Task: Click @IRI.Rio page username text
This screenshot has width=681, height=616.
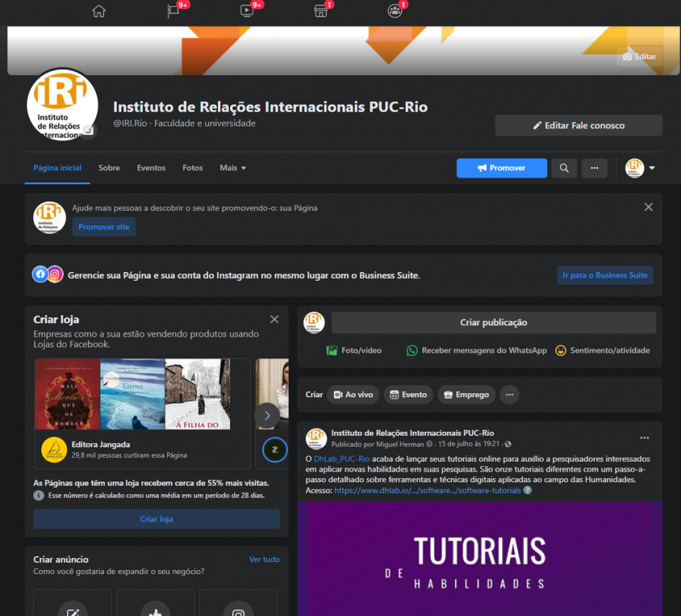Action: [x=130, y=123]
